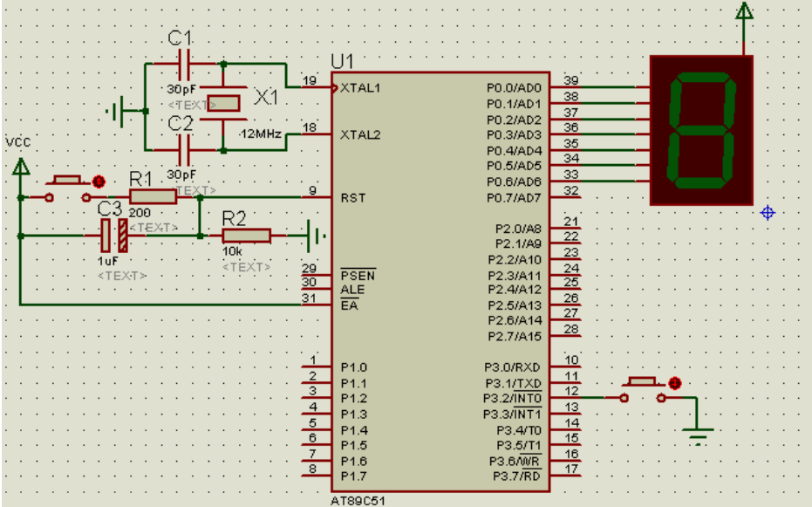
Task: Click the AT89C51 part name label
Action: point(357,501)
